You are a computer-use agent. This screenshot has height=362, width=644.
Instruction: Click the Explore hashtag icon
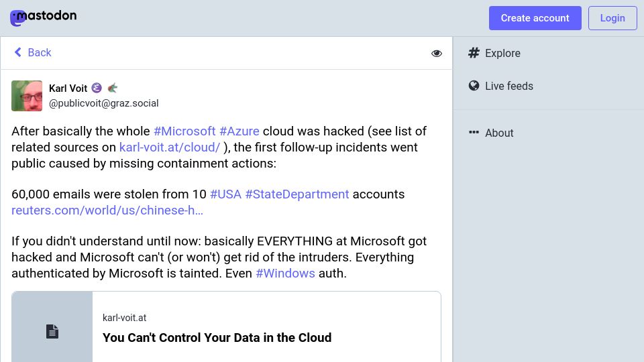[474, 53]
